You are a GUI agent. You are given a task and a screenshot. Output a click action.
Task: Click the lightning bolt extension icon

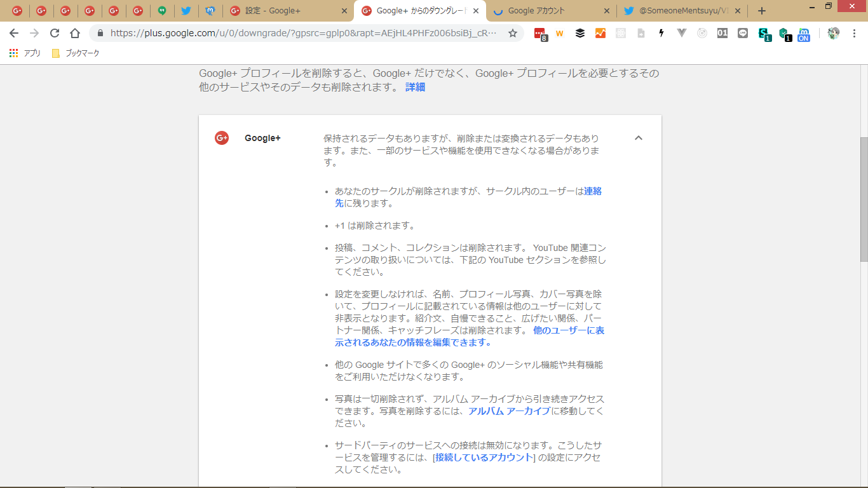pos(661,33)
